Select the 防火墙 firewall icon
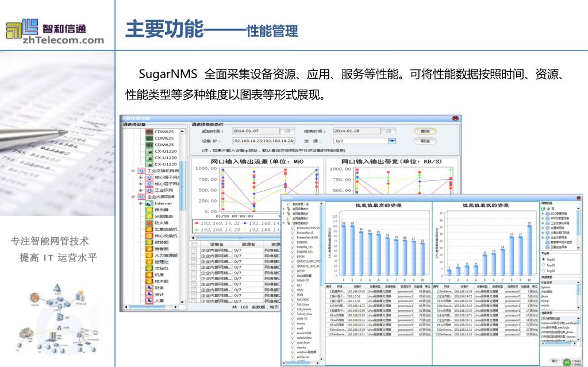The image size is (588, 367). point(149,223)
